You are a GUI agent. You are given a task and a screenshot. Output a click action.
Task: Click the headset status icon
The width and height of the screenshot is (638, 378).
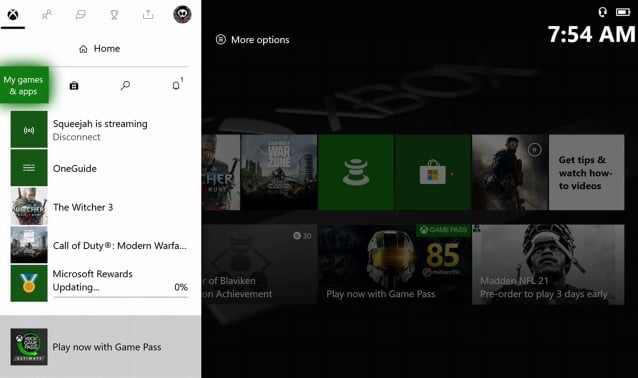[603, 12]
